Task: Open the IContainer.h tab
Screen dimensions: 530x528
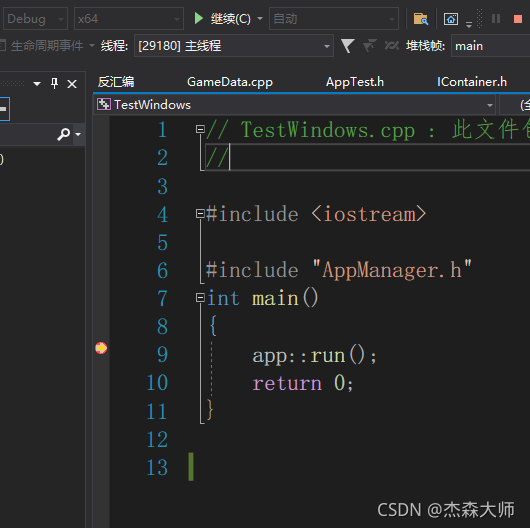Action: point(472,82)
